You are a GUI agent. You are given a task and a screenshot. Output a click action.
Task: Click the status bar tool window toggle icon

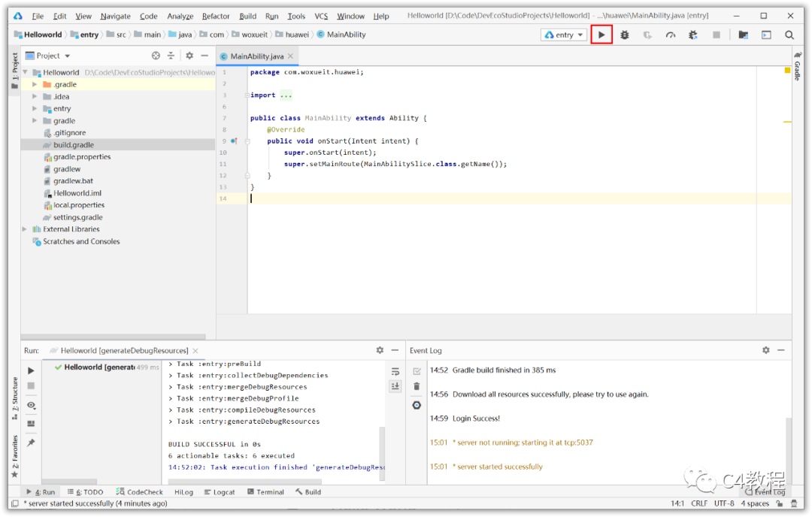pos(15,503)
